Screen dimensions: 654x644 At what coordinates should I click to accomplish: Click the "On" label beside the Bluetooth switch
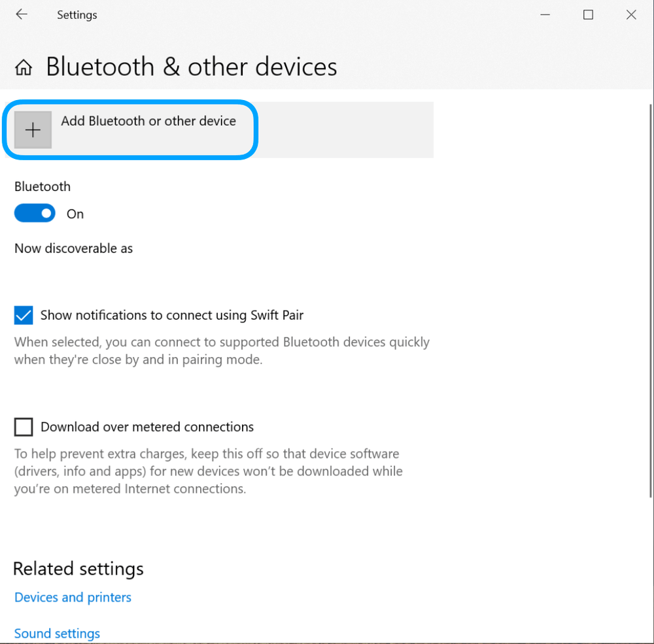[75, 214]
